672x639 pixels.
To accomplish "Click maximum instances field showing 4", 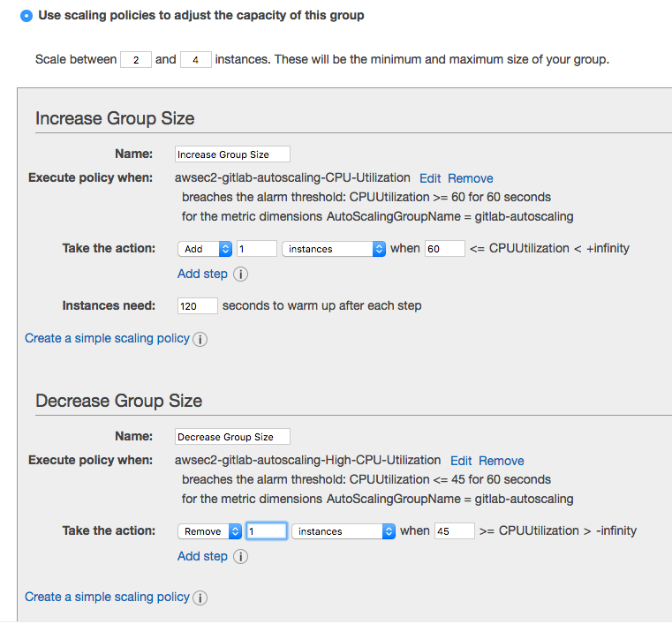I will (195, 60).
